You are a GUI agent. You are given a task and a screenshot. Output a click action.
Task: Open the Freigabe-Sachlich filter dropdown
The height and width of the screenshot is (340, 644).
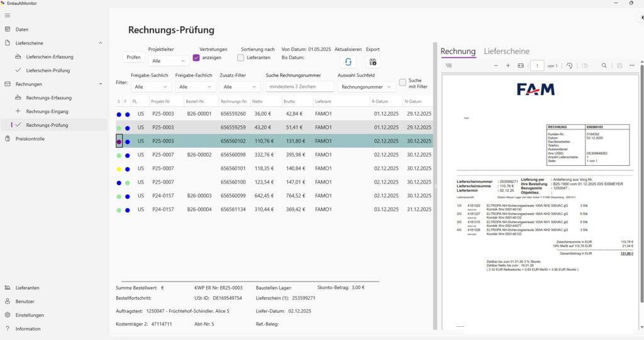point(151,87)
